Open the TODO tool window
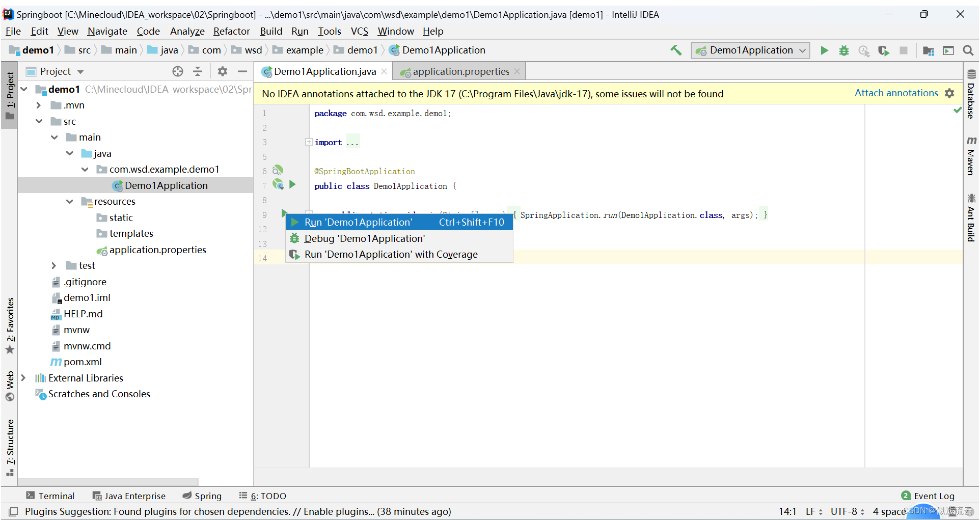 click(x=263, y=496)
